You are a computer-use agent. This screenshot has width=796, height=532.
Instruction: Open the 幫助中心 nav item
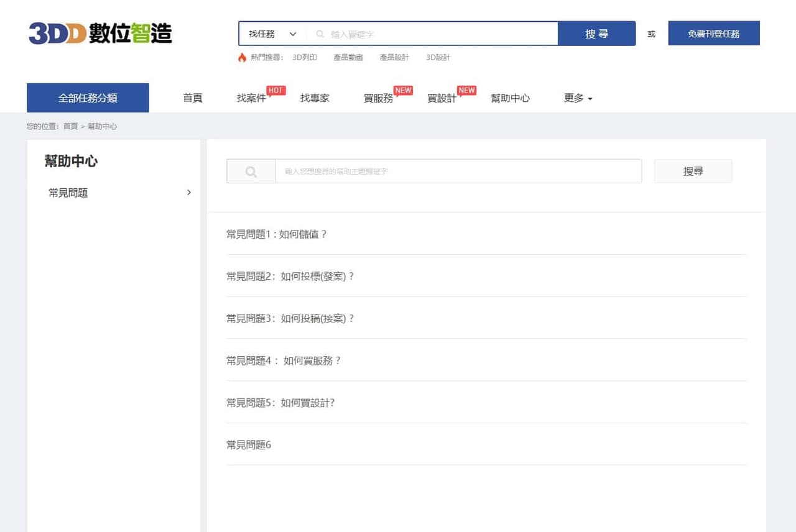coord(510,98)
